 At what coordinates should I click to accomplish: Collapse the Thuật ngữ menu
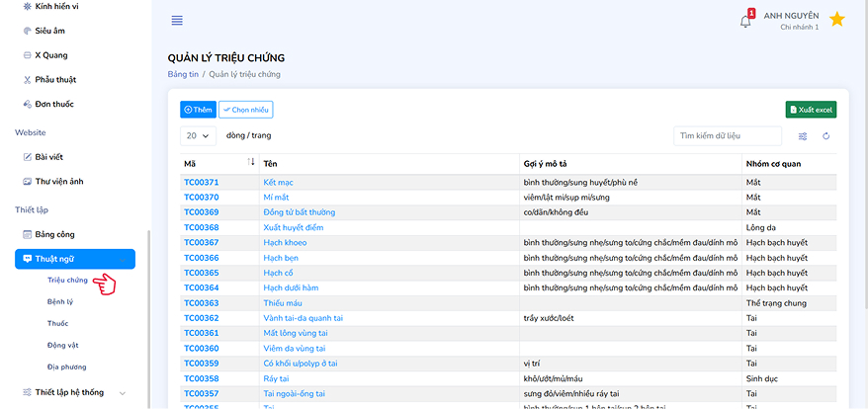point(75,259)
